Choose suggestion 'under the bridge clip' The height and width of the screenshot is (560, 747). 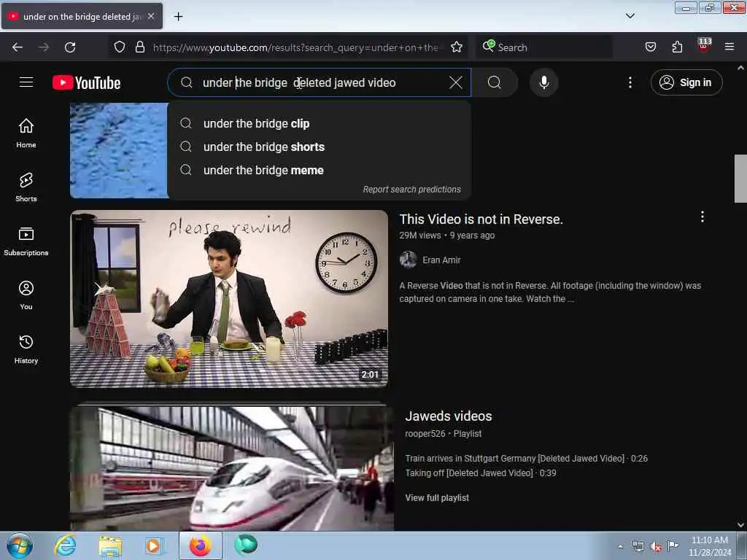pos(320,123)
